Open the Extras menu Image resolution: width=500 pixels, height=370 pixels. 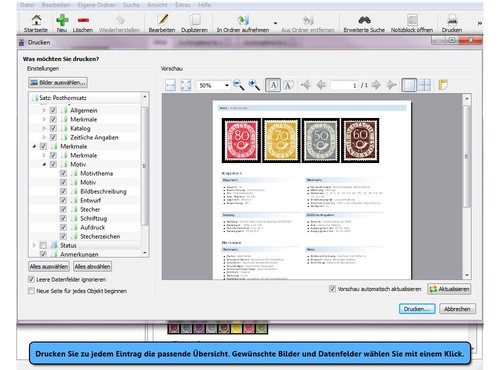tap(183, 5)
